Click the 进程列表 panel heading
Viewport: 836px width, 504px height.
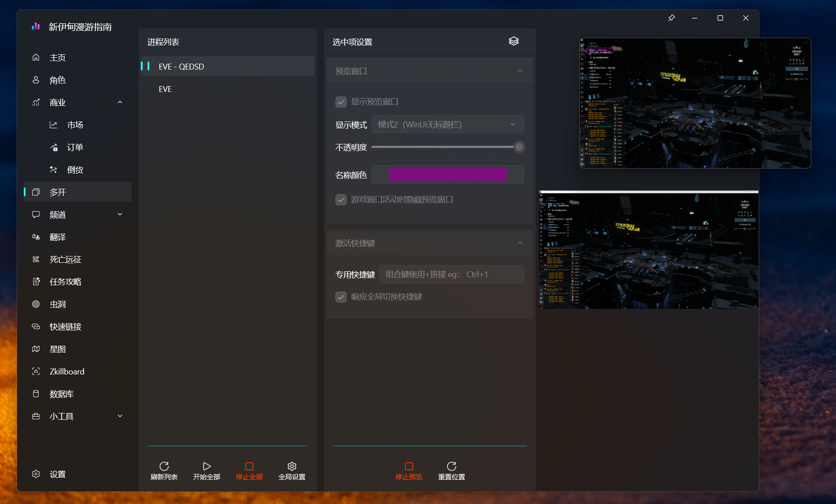pos(163,42)
